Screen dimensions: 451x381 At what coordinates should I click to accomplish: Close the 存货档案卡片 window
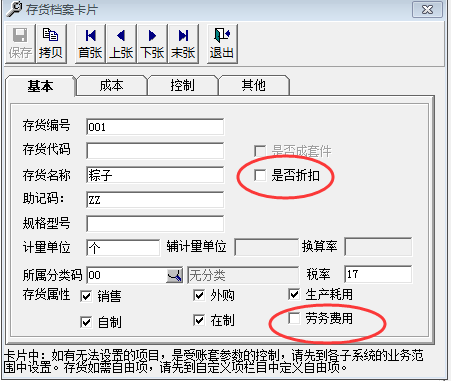click(427, 10)
